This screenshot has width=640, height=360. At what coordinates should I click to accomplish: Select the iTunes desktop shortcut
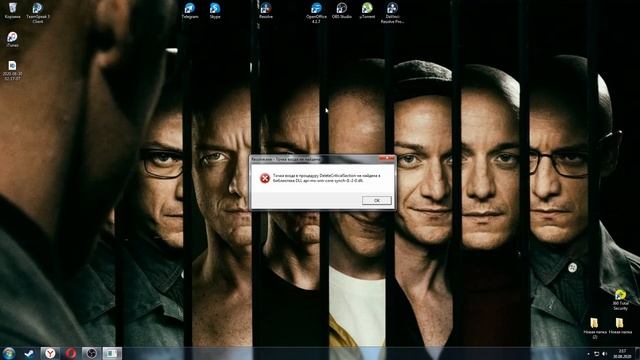12,40
